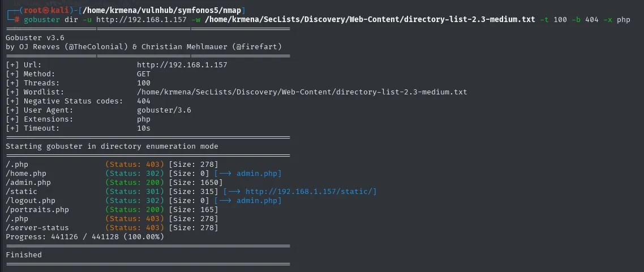
Task: Click the redirect URL 'http://192.168.1.157/static/'
Action: (x=308, y=192)
